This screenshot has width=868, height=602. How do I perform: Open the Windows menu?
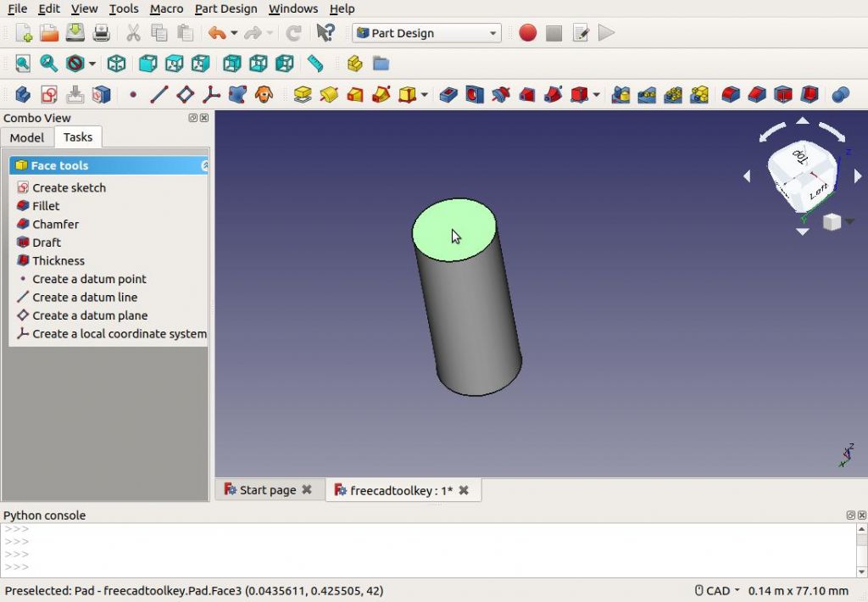click(292, 8)
